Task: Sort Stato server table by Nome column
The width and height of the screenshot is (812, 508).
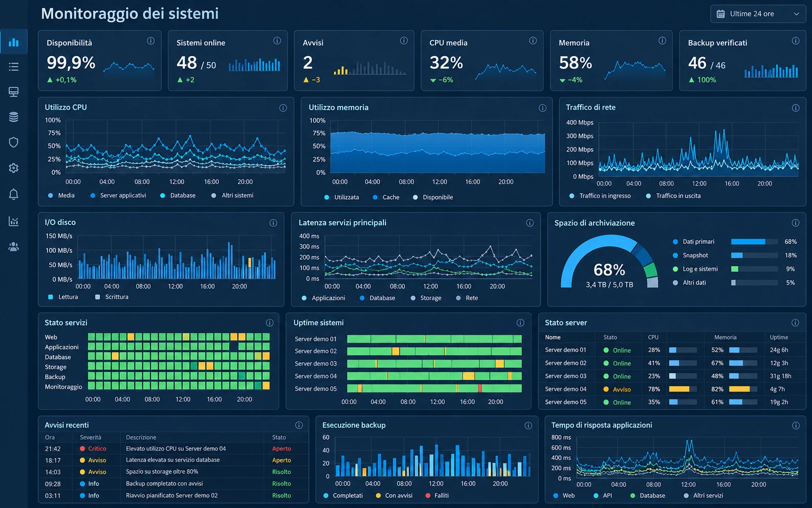Action: [553, 337]
